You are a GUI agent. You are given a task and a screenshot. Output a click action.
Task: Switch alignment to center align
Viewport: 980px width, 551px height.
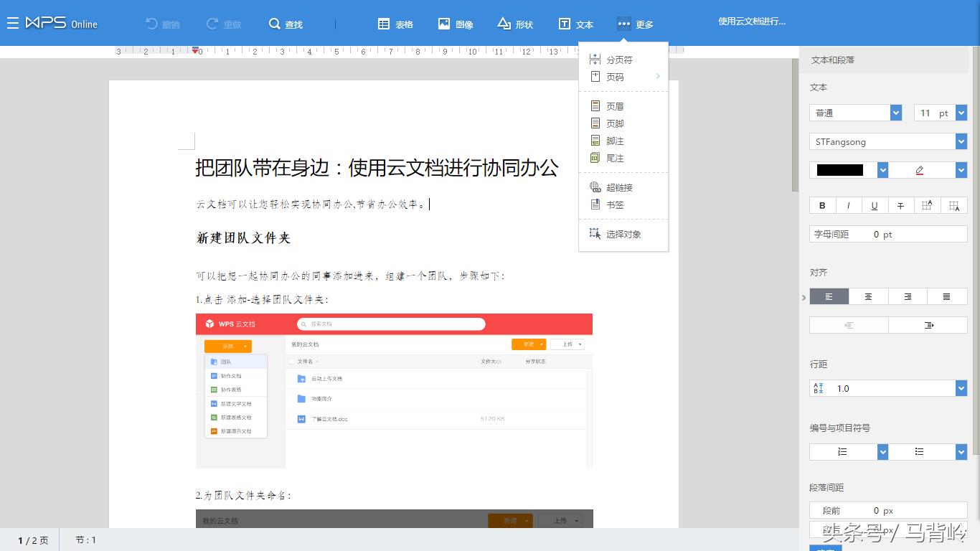pos(868,296)
